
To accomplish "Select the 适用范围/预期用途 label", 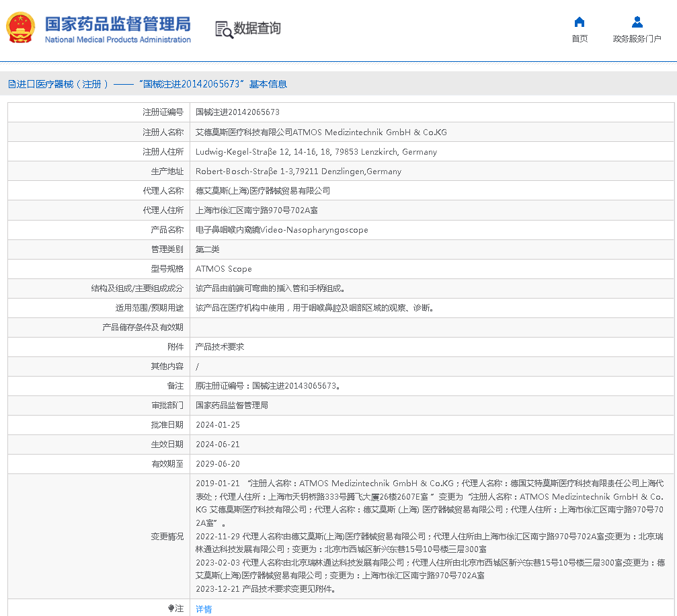I will tap(149, 307).
